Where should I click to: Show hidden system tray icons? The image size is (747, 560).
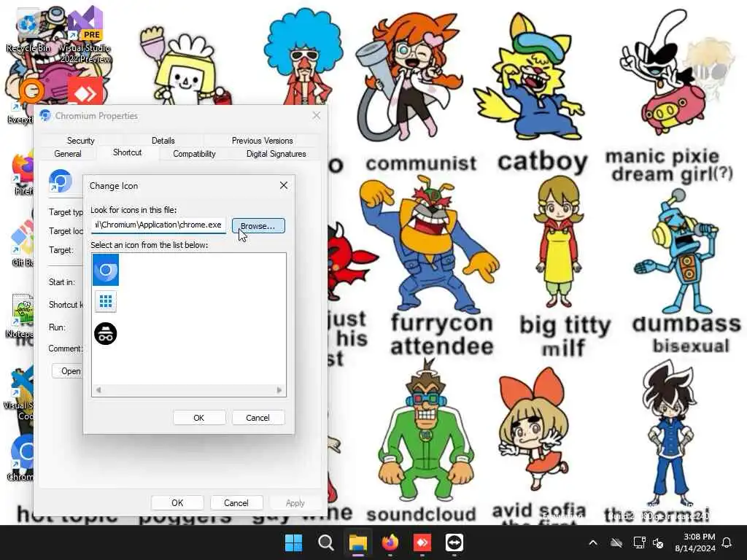click(593, 542)
